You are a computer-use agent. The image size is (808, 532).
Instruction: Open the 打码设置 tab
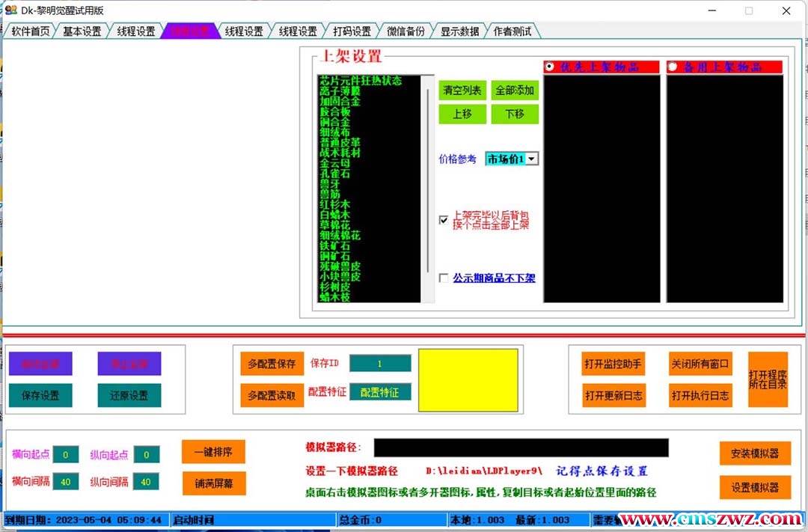click(352, 31)
